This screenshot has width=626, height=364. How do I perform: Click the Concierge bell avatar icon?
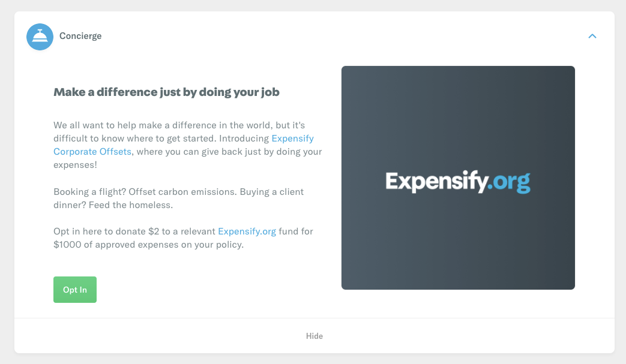[x=40, y=37]
